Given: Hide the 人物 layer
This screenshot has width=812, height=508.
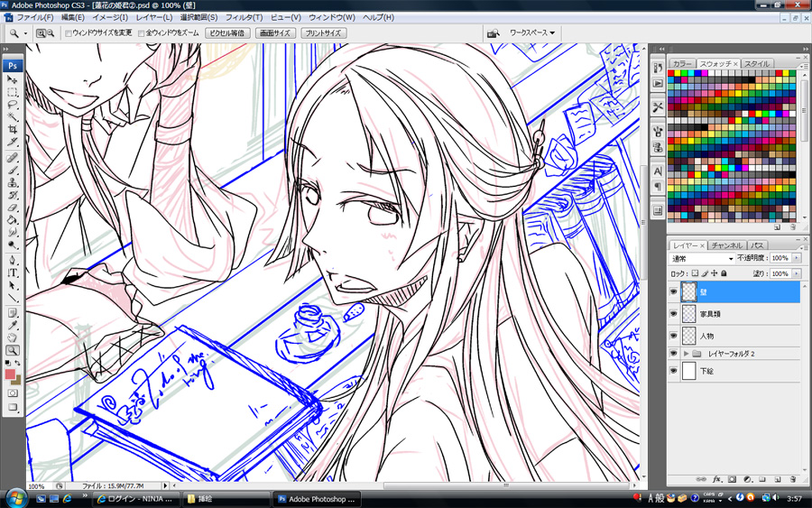Looking at the screenshot, I should [x=673, y=336].
